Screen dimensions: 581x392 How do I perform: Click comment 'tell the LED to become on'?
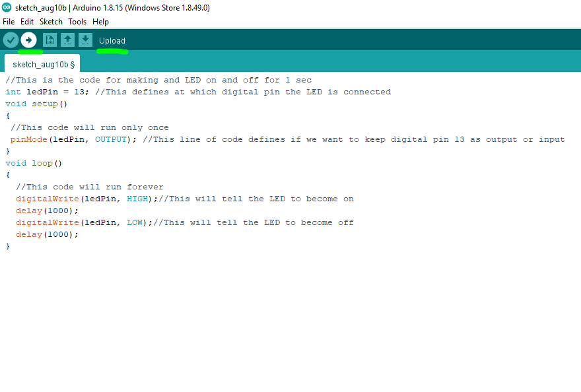(x=256, y=199)
